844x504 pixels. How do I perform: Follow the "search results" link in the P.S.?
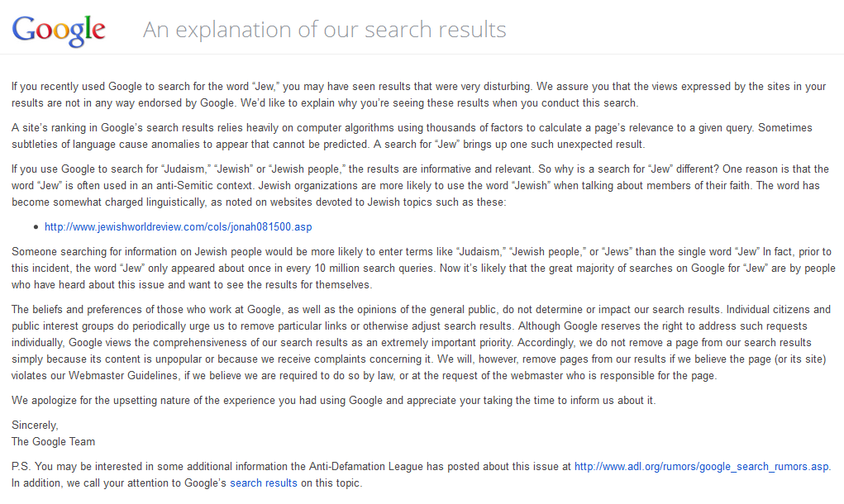[263, 483]
